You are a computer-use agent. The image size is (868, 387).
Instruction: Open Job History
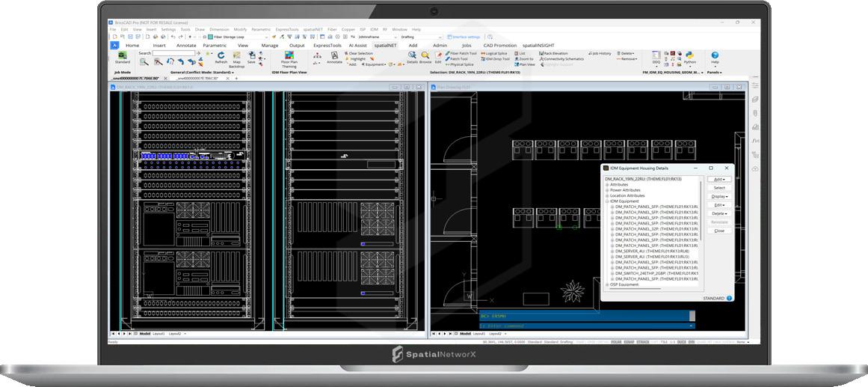600,53
